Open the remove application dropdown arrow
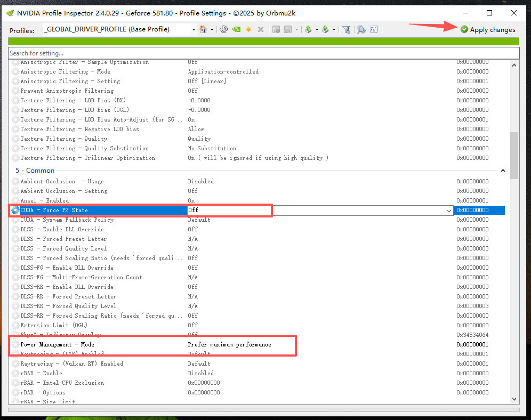Screen dimensions: 531x420 click(x=296, y=30)
